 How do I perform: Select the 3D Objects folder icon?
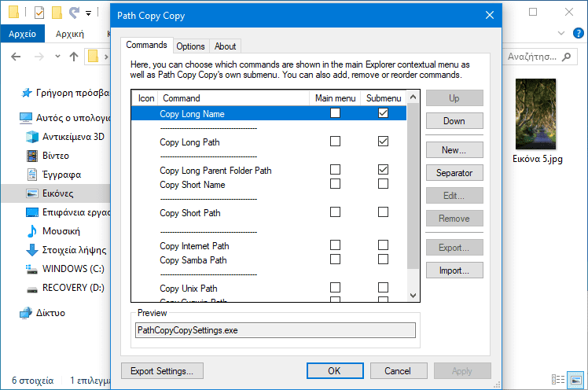32,136
